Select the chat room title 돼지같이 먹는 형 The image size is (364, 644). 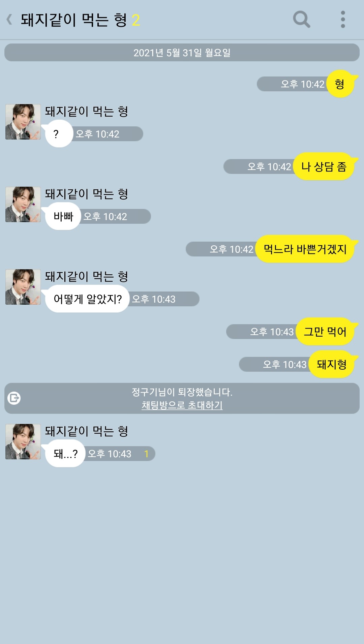tap(74, 20)
